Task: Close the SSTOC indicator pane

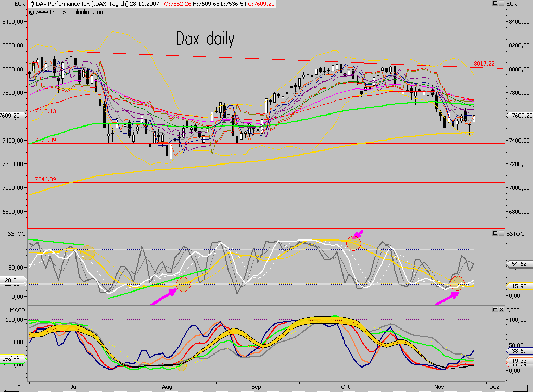Action: (501, 233)
